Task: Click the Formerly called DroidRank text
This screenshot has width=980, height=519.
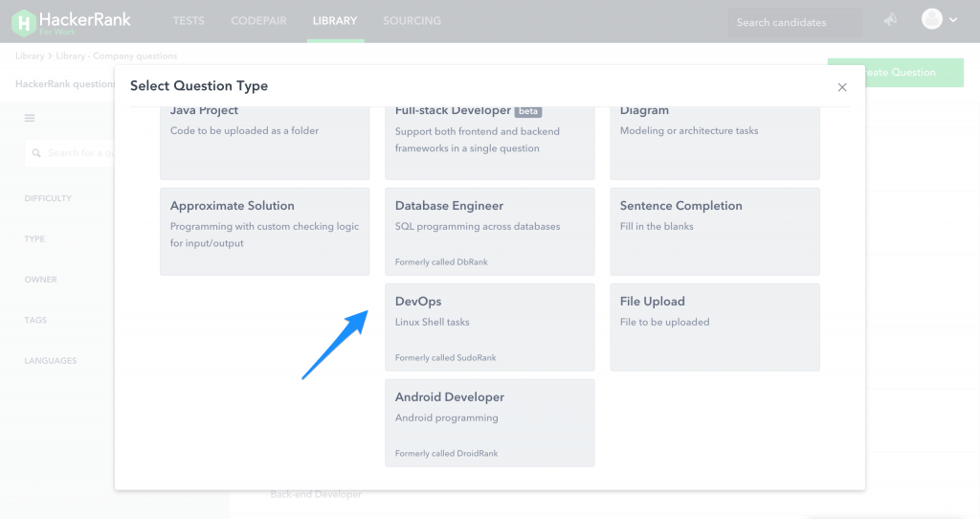Action: (446, 453)
